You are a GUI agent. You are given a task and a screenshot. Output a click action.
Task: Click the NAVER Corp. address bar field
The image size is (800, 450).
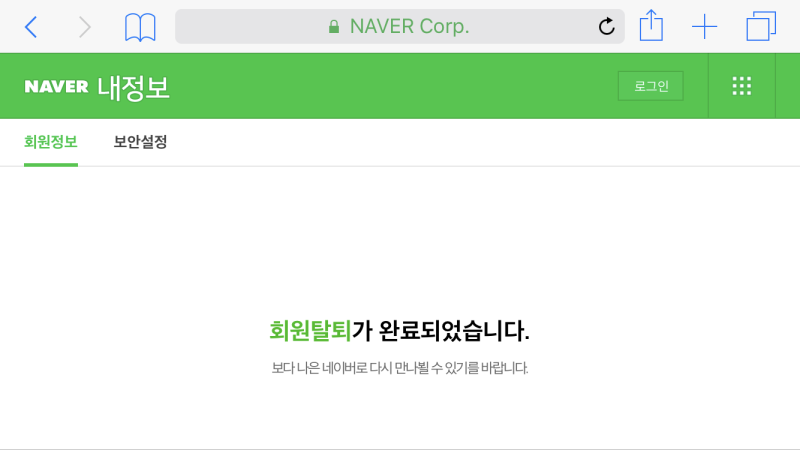tap(400, 27)
